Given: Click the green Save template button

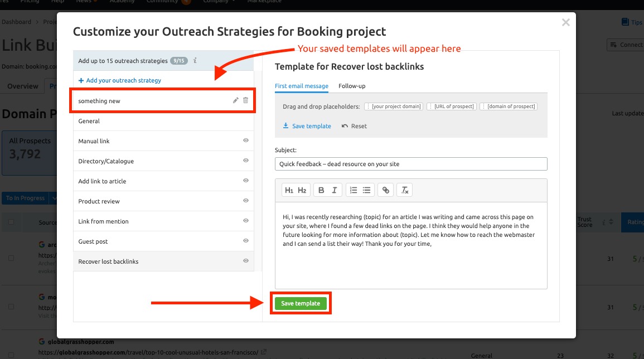Looking at the screenshot, I should point(301,303).
